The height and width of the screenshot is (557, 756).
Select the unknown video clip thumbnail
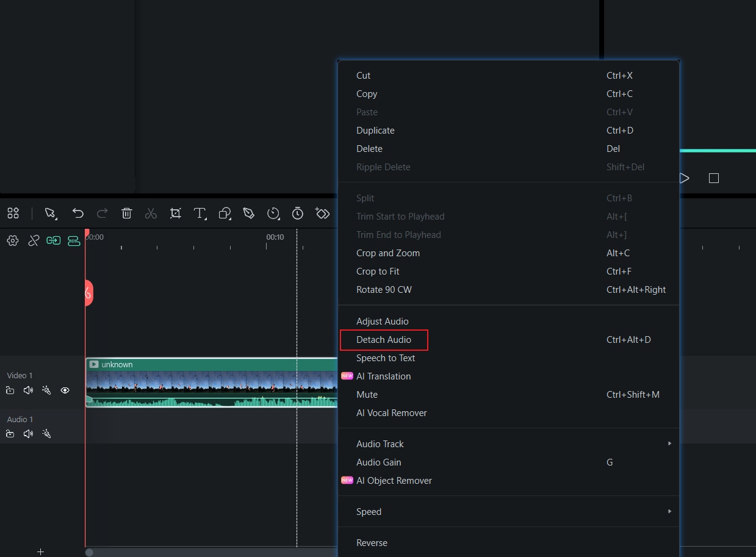212,382
